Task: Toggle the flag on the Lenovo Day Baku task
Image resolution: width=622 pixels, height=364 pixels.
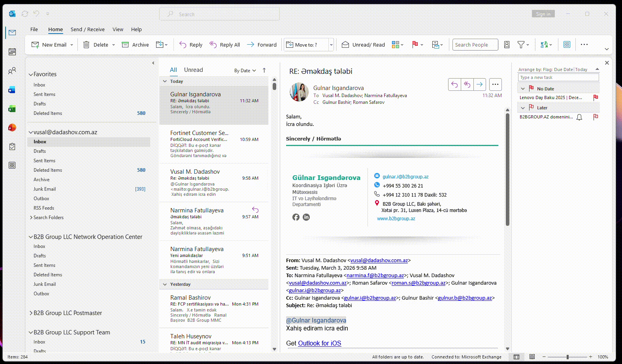Action: coord(596,98)
